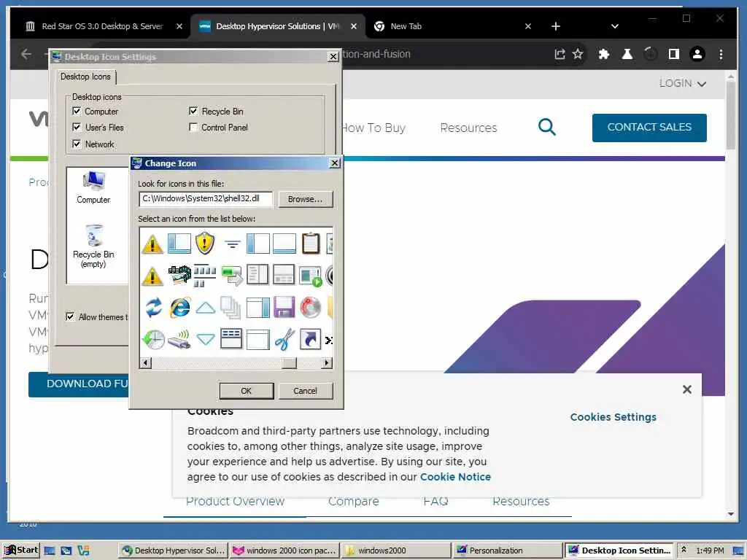
Task: Uncheck the User's Files checkbox
Action: [77, 127]
